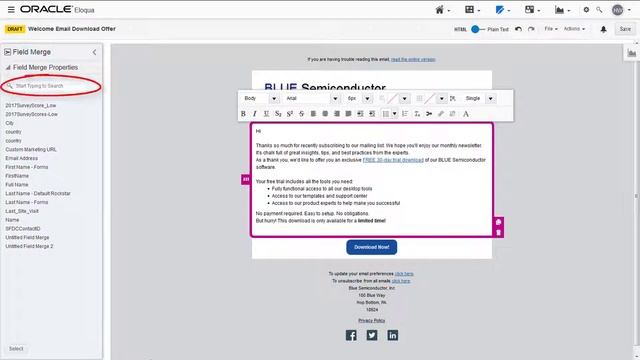Screen dimensions: 640x360
Task: Center align the text
Action: (x=325, y=114)
